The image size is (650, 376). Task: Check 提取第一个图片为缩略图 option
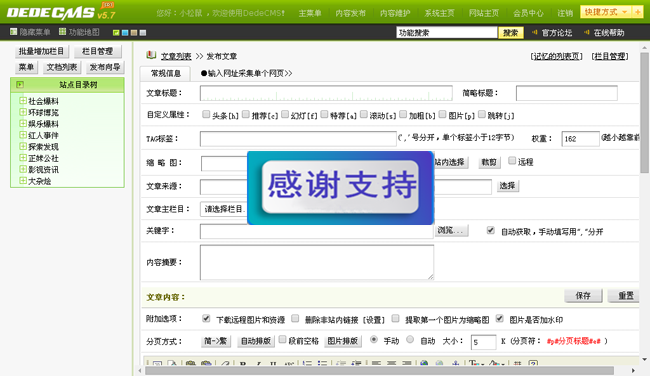[x=395, y=318]
